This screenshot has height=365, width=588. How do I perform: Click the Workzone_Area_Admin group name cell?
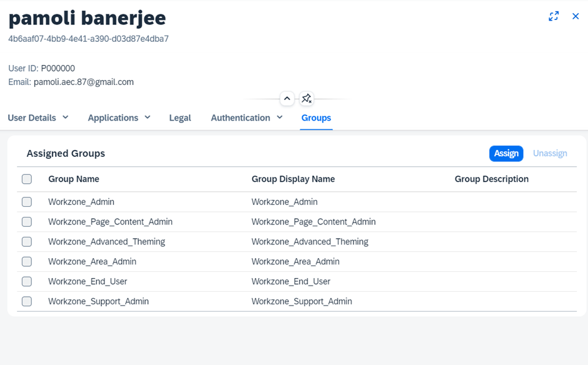(92, 262)
